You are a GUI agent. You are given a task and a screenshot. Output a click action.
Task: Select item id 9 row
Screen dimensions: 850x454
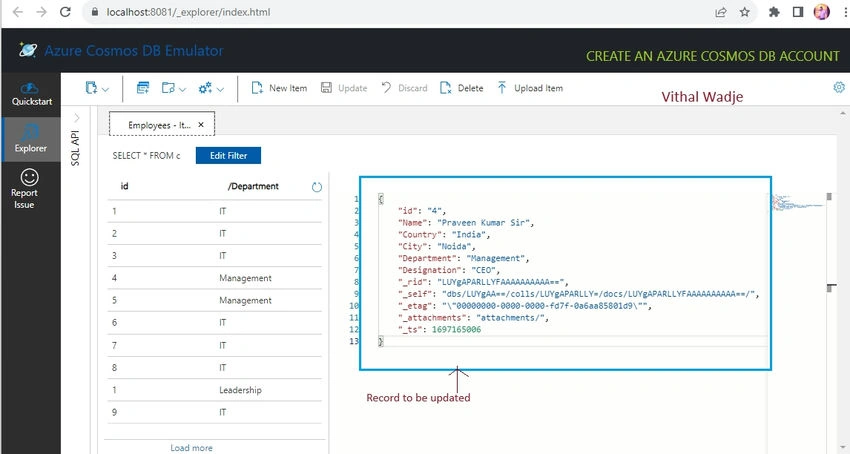[215, 412]
